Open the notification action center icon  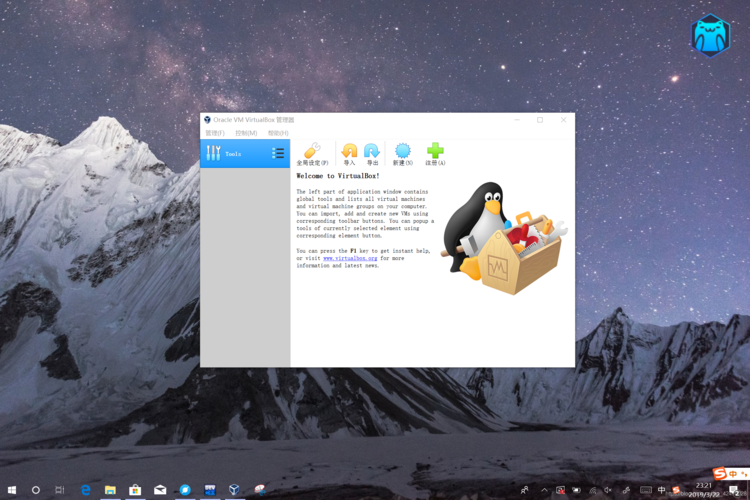click(x=734, y=490)
